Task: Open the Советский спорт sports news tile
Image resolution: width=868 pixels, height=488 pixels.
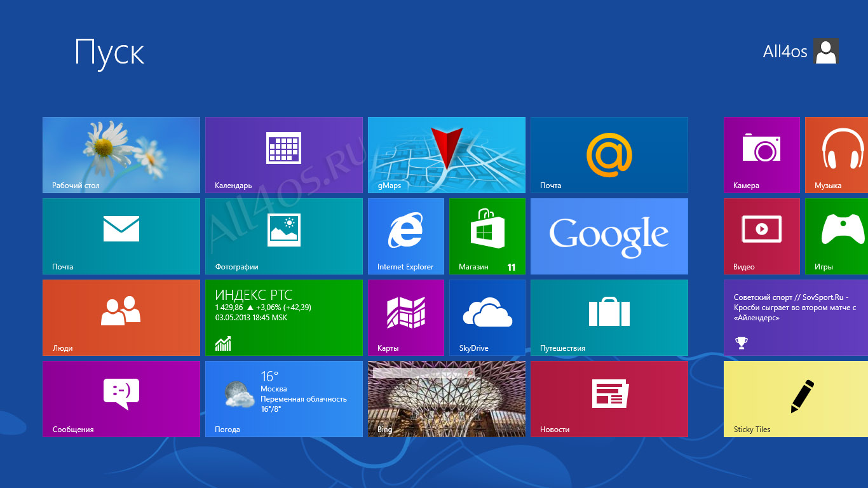Action: point(796,318)
